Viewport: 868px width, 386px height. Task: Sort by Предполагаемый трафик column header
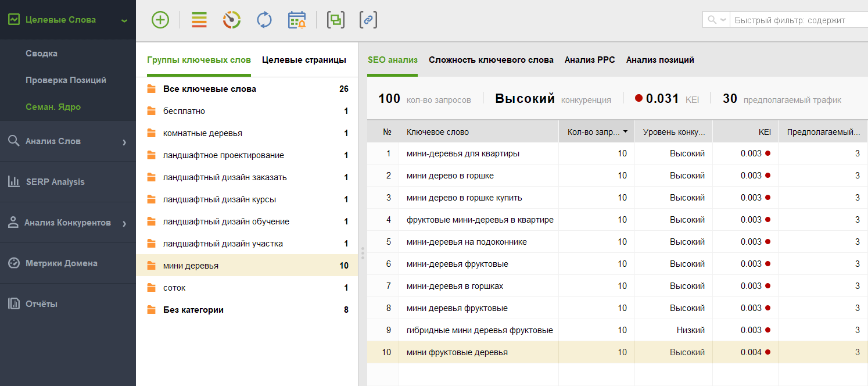pos(823,132)
